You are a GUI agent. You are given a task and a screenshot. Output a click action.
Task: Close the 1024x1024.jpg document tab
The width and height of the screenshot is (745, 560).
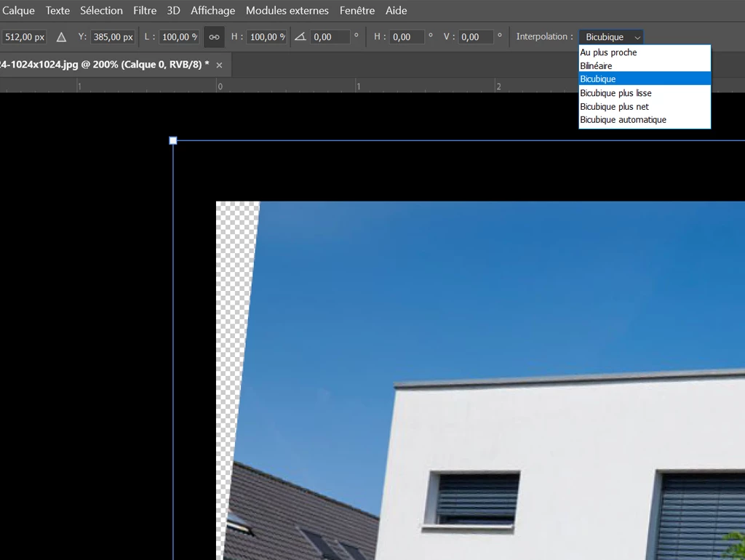219,65
